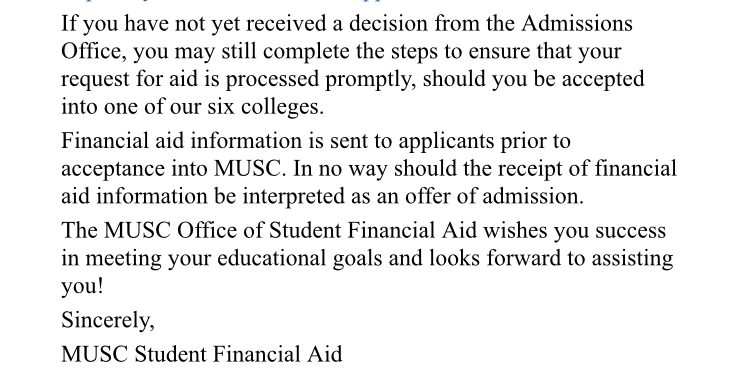The width and height of the screenshot is (750, 387).
Task: Click the words "wishes you success"
Action: [x=574, y=231]
